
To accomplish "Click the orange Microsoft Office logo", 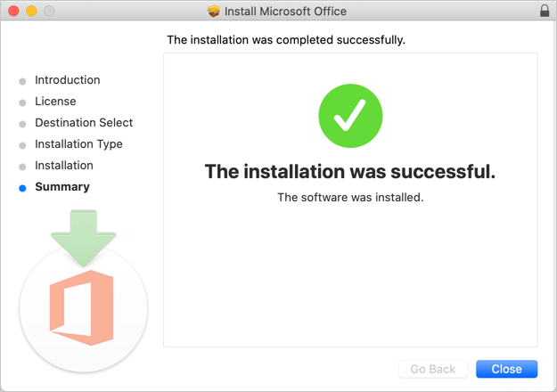I will pyautogui.click(x=82, y=307).
